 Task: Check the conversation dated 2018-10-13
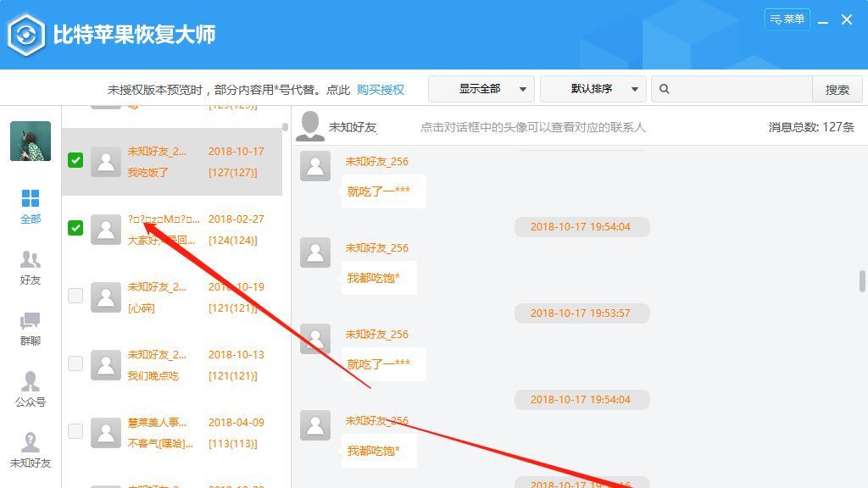point(75,363)
